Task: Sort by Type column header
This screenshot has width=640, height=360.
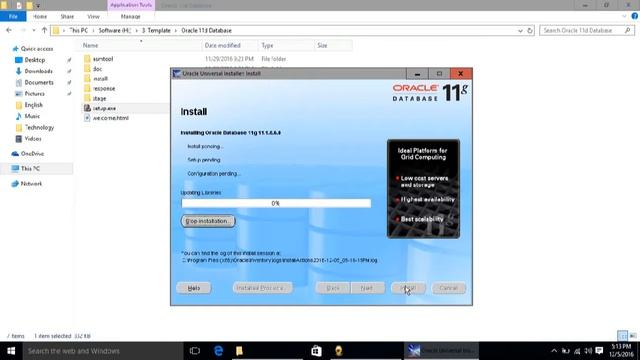Action: point(267,45)
